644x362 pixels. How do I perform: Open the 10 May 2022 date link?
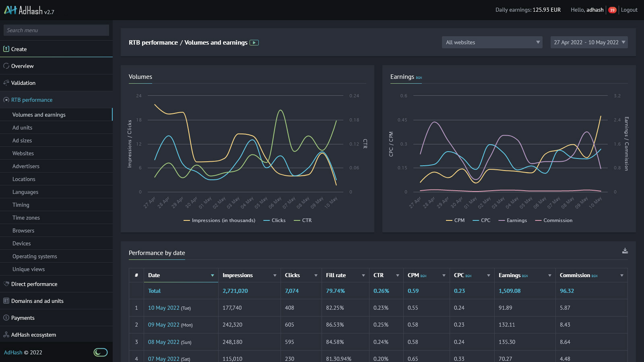coord(163,308)
